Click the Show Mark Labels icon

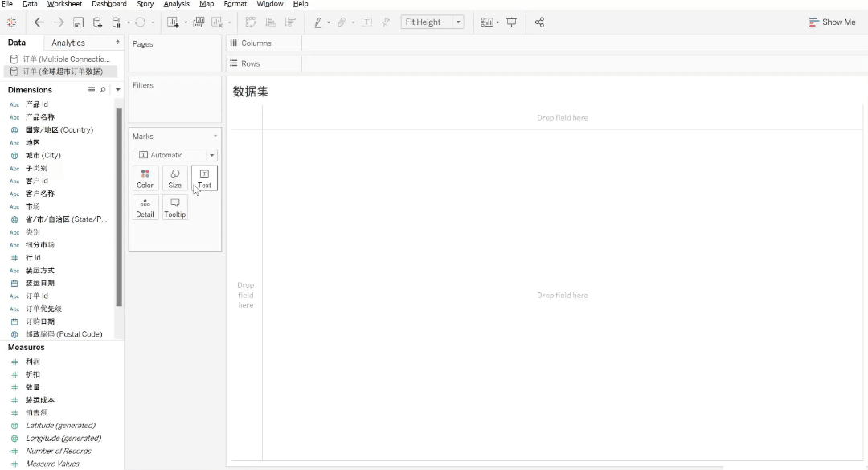366,22
